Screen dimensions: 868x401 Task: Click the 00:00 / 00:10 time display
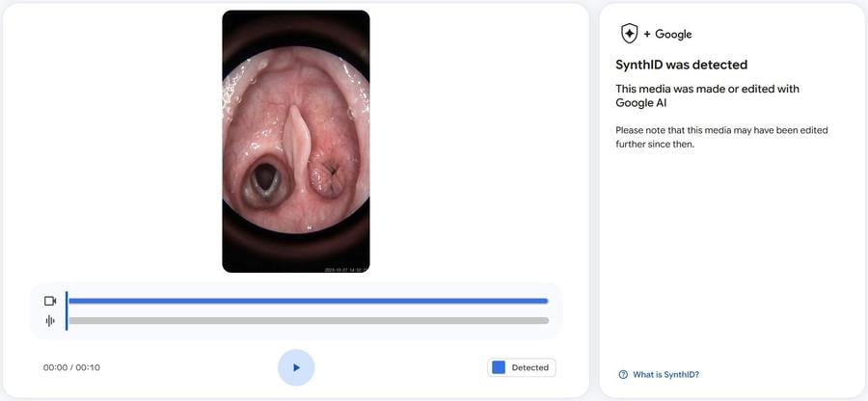point(71,367)
